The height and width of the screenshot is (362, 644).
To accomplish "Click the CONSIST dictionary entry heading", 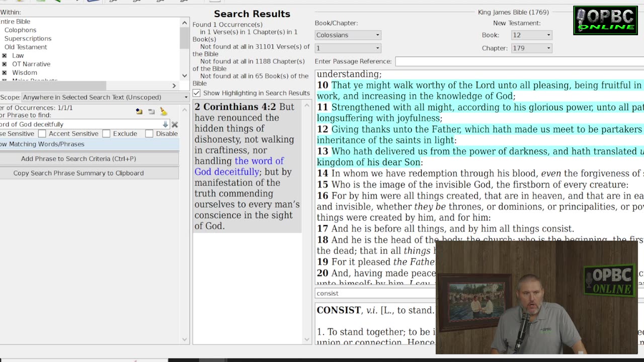I will tap(339, 310).
